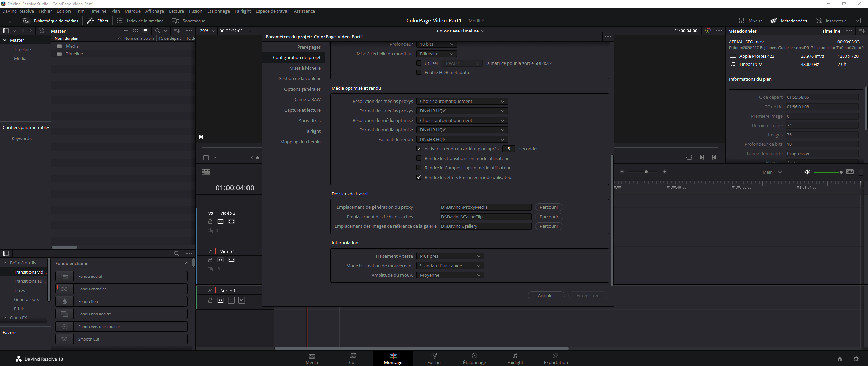Open the Fichier menu
Screen dimensions: 868x366
pyautogui.click(x=45, y=11)
